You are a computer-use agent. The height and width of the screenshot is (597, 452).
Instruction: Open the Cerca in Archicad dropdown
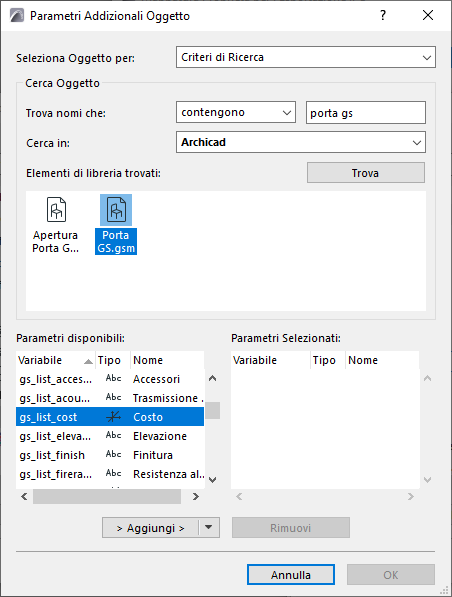(x=301, y=142)
